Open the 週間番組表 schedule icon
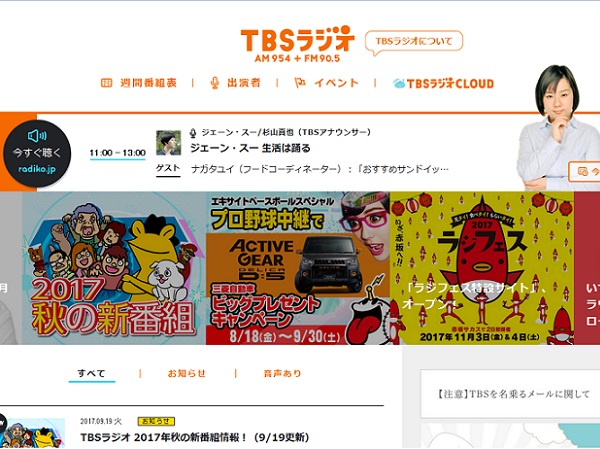The width and height of the screenshot is (600, 449). click(106, 83)
